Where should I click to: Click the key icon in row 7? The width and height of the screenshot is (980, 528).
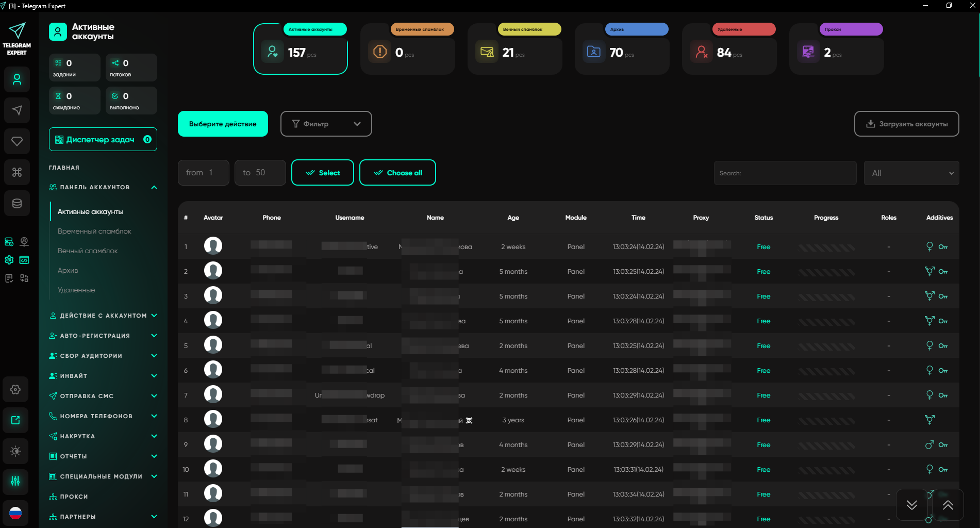943,395
